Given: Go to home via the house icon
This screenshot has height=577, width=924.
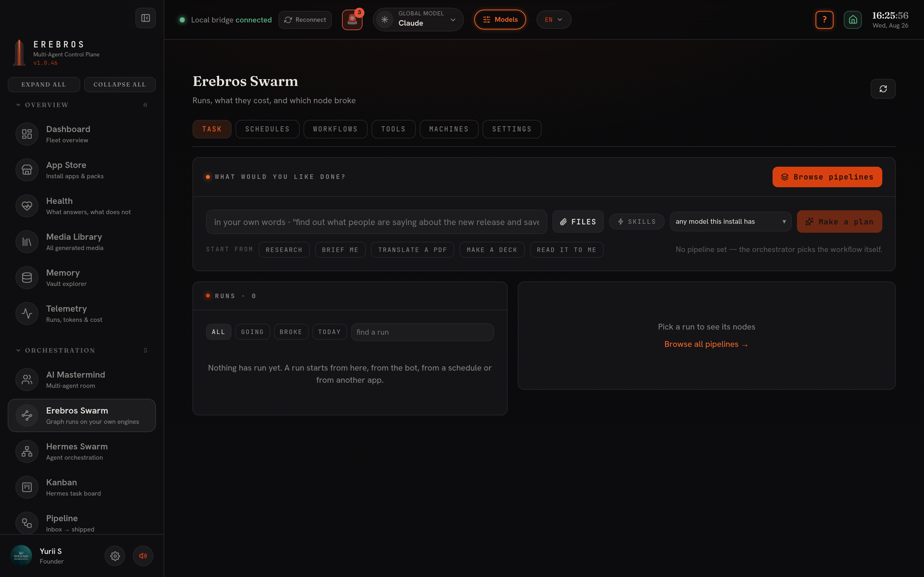Looking at the screenshot, I should (852, 20).
